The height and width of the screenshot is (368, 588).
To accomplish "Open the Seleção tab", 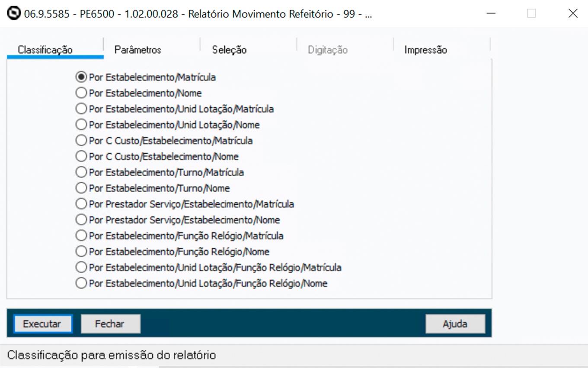I will pyautogui.click(x=229, y=50).
